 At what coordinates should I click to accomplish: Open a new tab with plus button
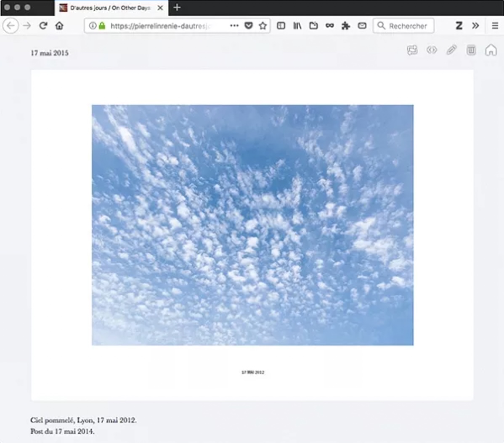point(177,8)
